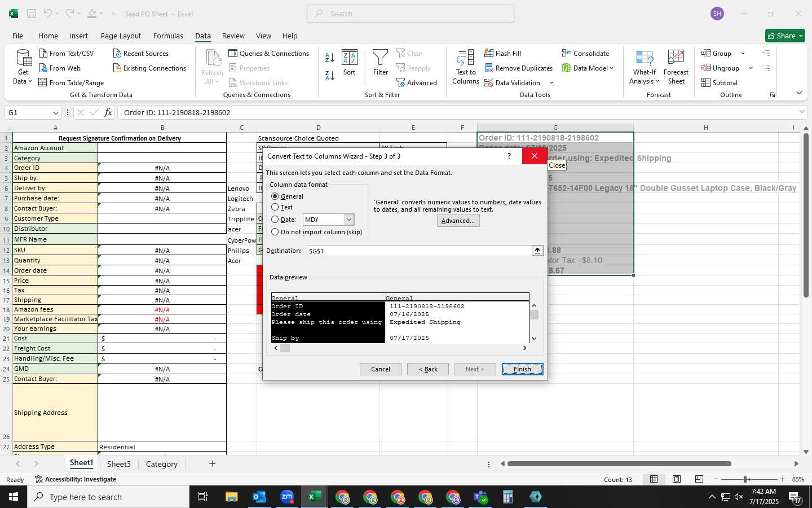The height and width of the screenshot is (508, 812).
Task: Open the Outline dialog launcher
Action: [773, 95]
